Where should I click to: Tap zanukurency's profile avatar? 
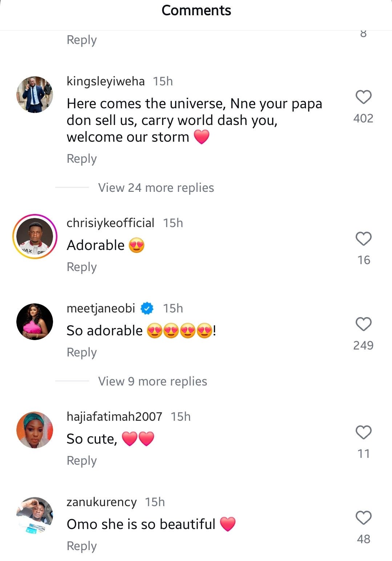tap(35, 515)
